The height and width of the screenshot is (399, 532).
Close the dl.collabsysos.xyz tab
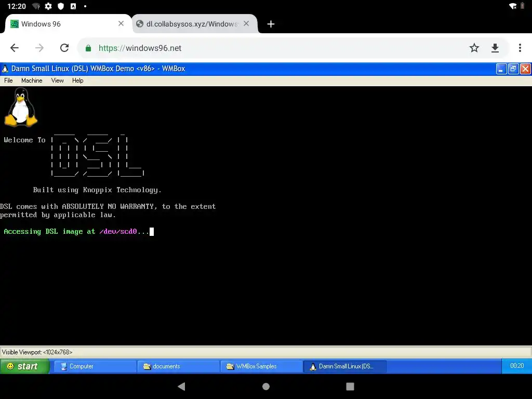coord(246,23)
